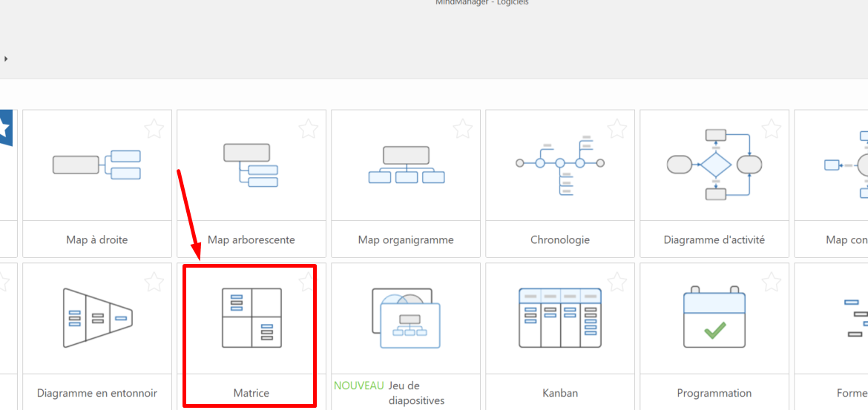
Task: Choose the Map arborescente tree diagram icon
Action: click(x=251, y=165)
